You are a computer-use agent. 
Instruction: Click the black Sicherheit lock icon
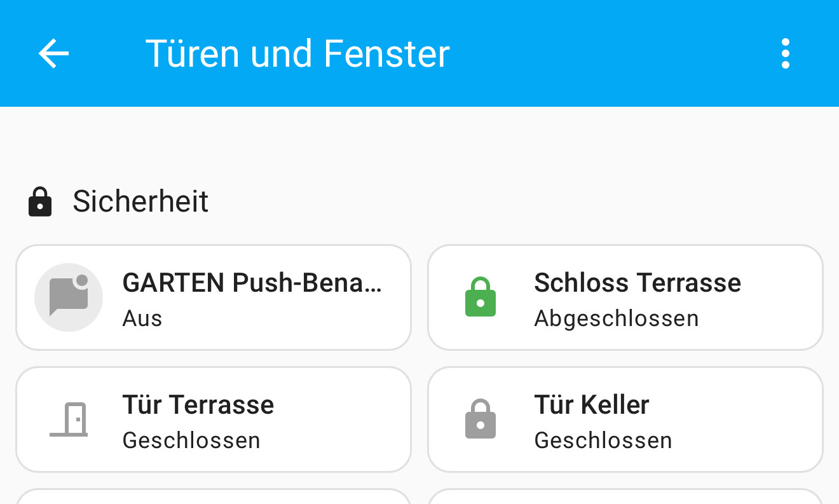point(40,202)
